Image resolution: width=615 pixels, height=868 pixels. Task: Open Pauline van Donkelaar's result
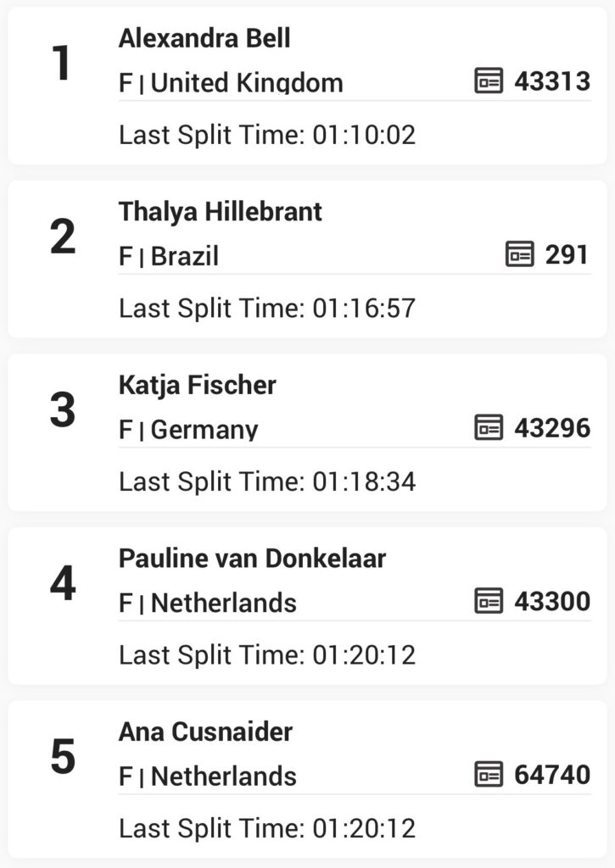coord(252,558)
